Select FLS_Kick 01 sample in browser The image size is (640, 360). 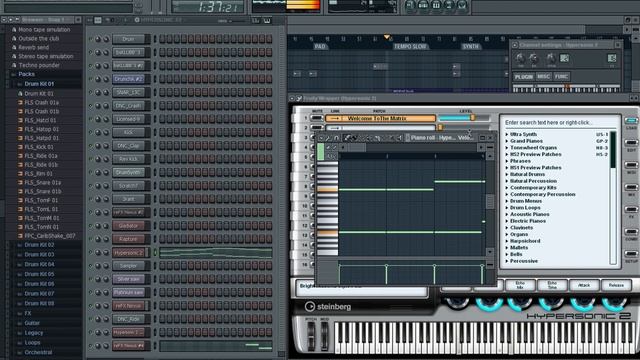(x=39, y=147)
